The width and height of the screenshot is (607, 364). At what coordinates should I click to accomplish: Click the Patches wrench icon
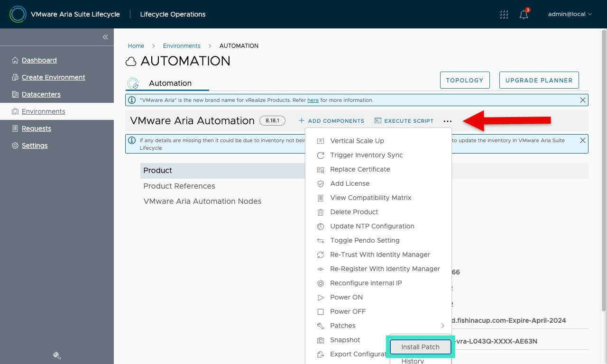point(321,326)
